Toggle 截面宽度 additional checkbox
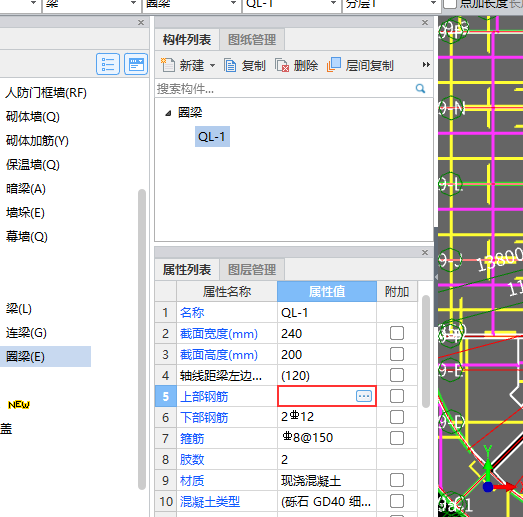This screenshot has height=517, width=523. (397, 333)
